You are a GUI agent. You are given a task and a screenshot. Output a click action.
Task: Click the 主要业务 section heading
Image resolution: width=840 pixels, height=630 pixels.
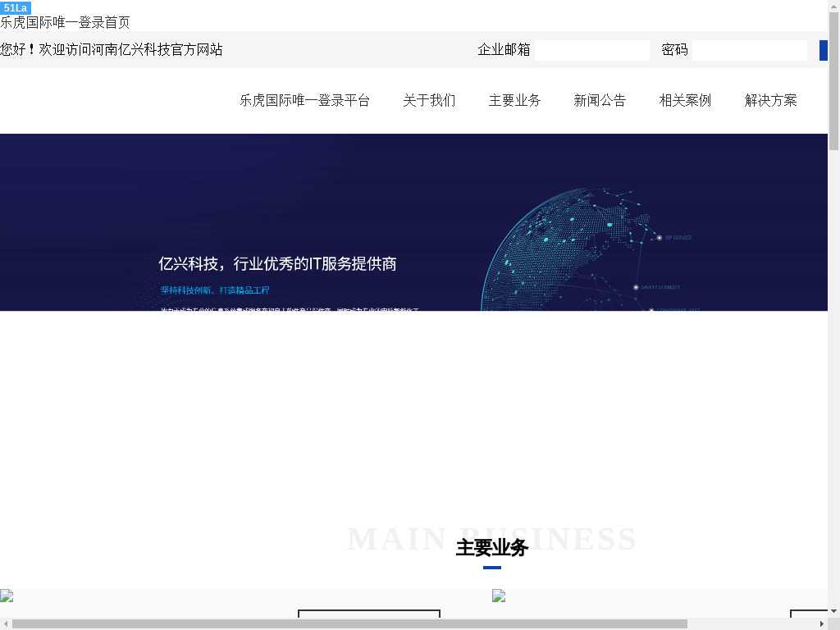point(492,547)
